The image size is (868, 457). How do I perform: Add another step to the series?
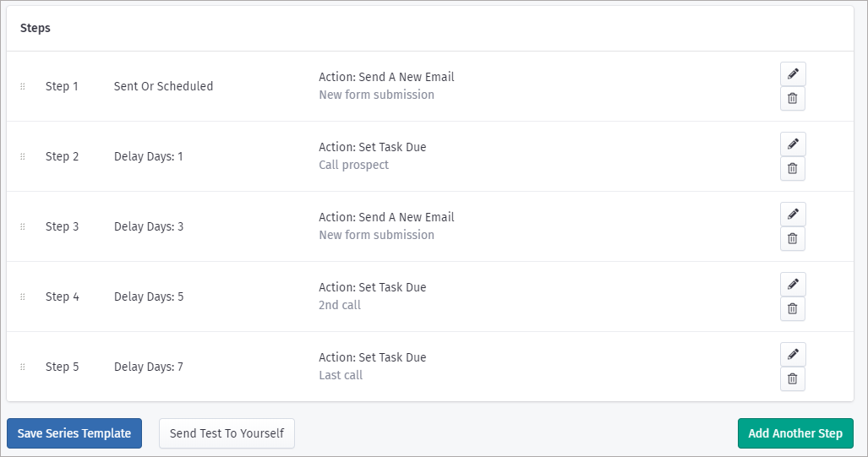click(x=795, y=433)
